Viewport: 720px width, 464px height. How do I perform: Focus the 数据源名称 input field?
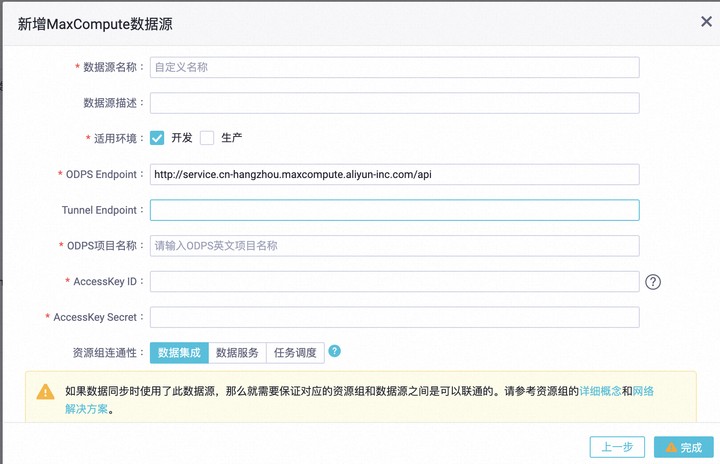tap(394, 67)
